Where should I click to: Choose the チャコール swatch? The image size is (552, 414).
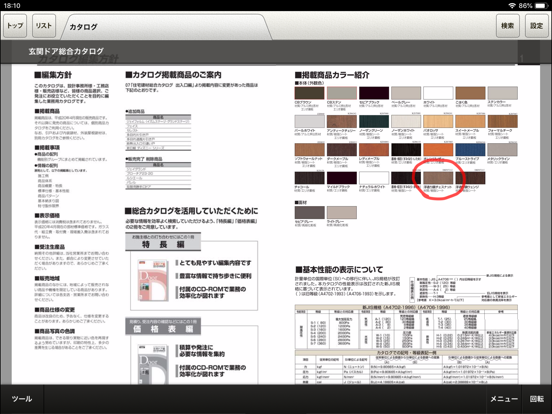[309, 178]
